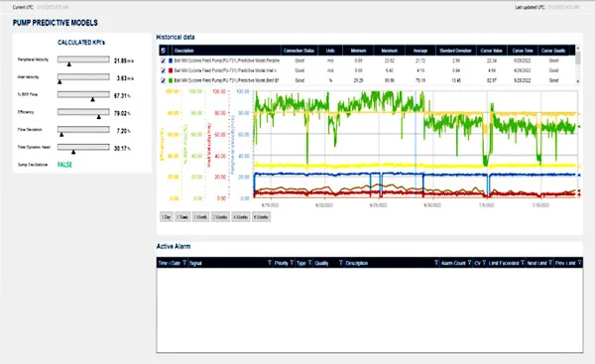Image resolution: width=595 pixels, height=364 pixels.
Task: Open filter for the Signal column
Action: point(270,263)
